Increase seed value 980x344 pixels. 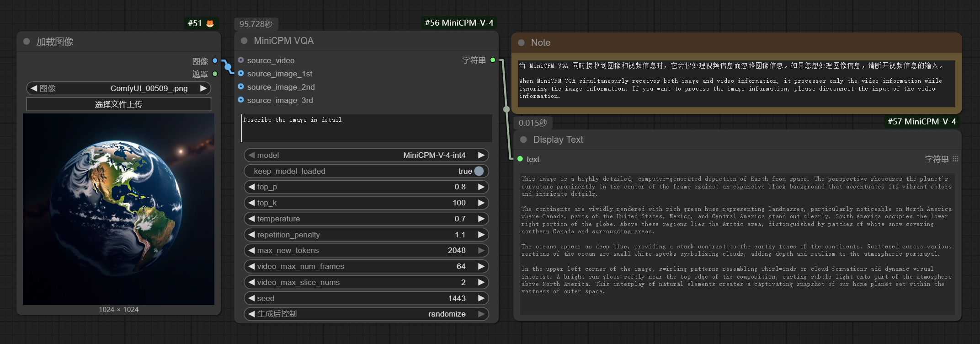tap(481, 298)
